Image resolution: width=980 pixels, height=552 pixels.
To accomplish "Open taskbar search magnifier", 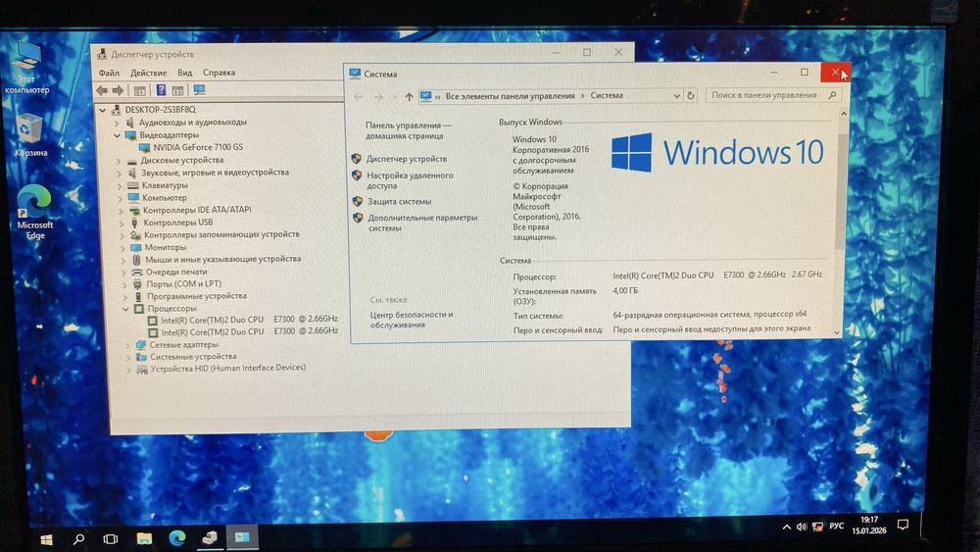I will pyautogui.click(x=78, y=539).
